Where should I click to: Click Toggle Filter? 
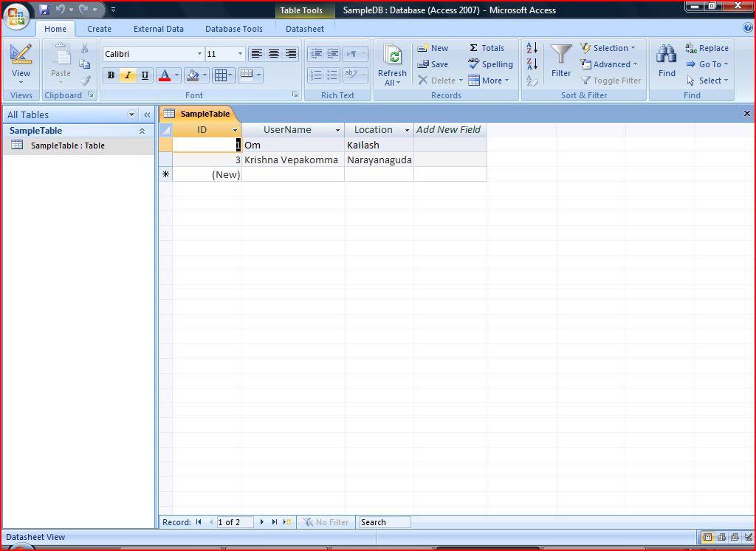tap(611, 80)
